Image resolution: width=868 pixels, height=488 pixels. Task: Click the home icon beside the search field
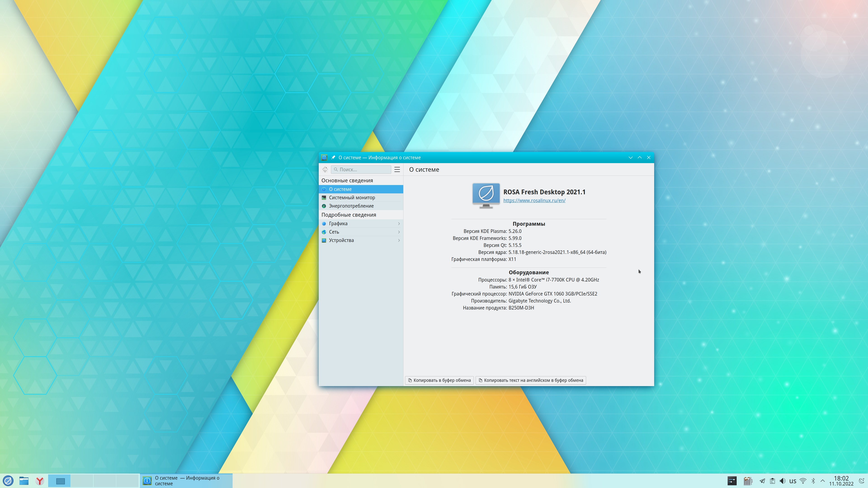pos(325,169)
